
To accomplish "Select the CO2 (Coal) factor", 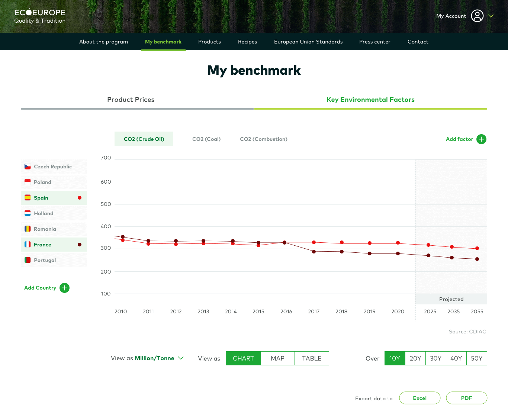I will (x=206, y=139).
